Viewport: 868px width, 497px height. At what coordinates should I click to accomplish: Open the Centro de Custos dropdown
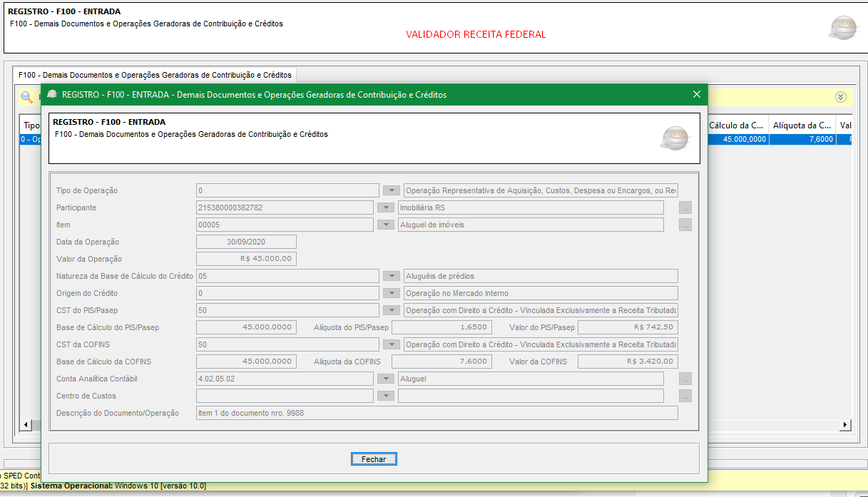click(386, 395)
